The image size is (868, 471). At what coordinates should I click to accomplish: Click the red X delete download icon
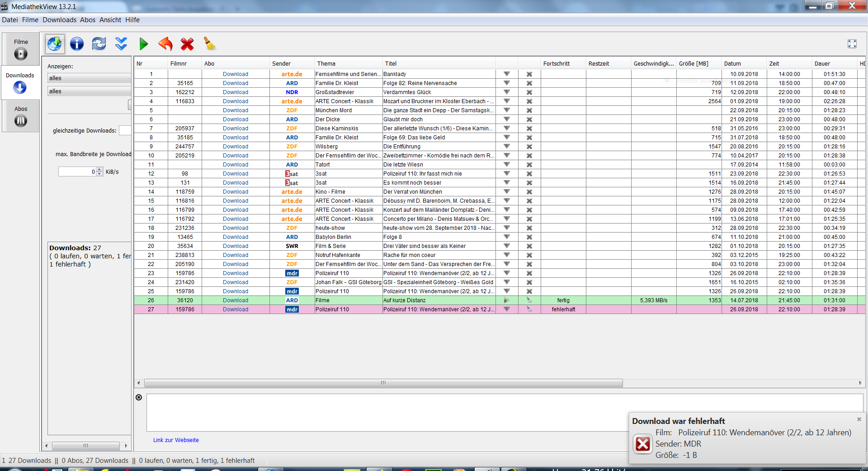pos(187,44)
